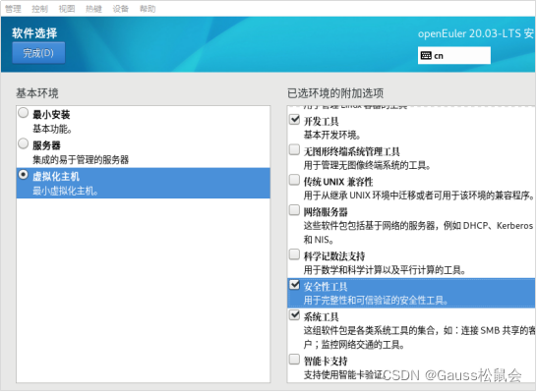Uncheck the 开发工具 checkbox
The height and width of the screenshot is (392, 537).
click(x=294, y=120)
